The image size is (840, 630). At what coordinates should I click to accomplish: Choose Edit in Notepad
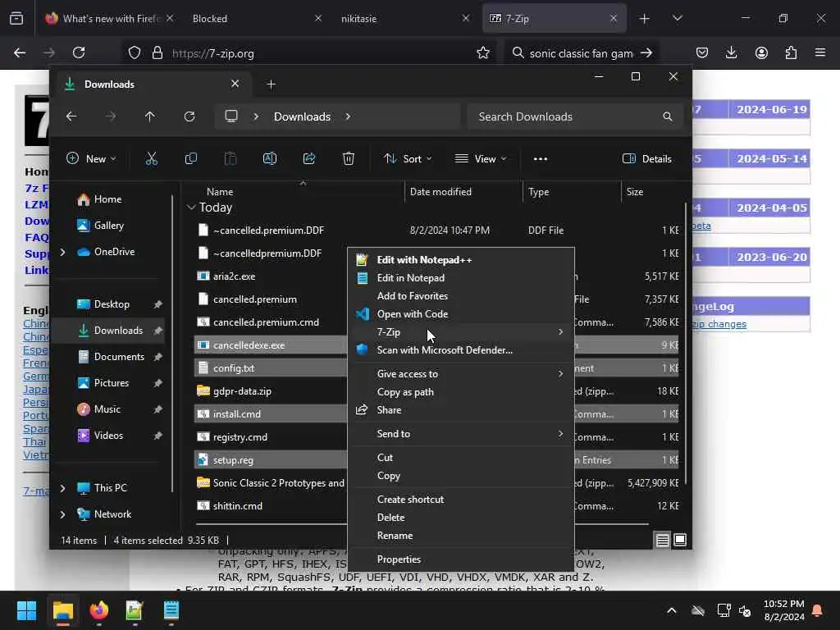[461, 278]
